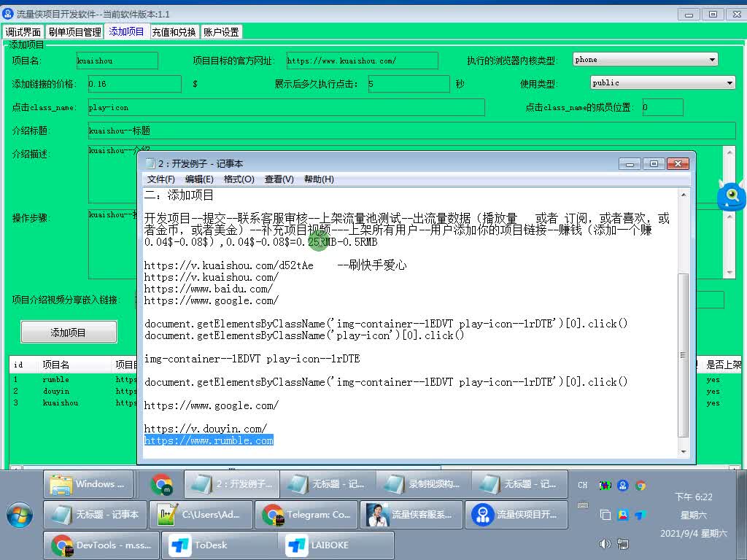Click the 点击class_name field with play-icon

(286, 107)
